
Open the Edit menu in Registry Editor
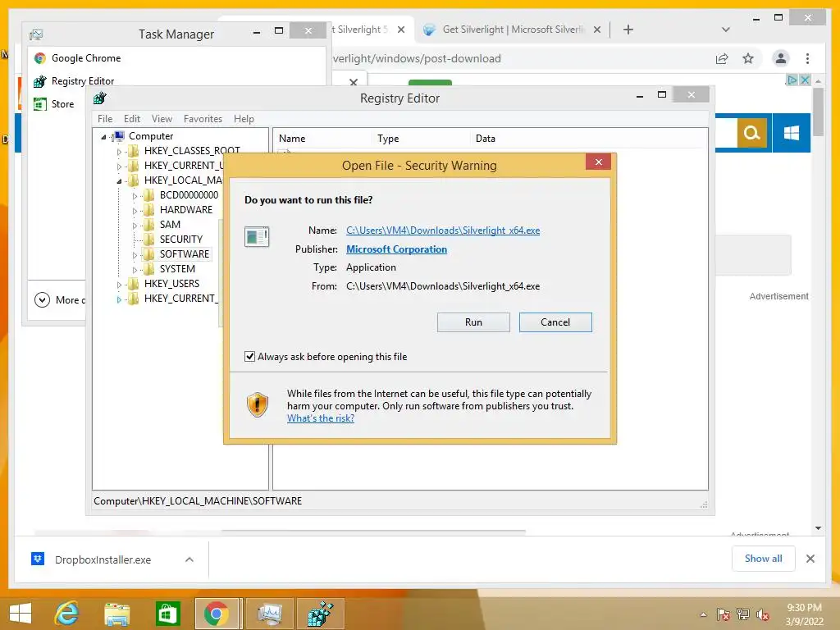(x=132, y=119)
